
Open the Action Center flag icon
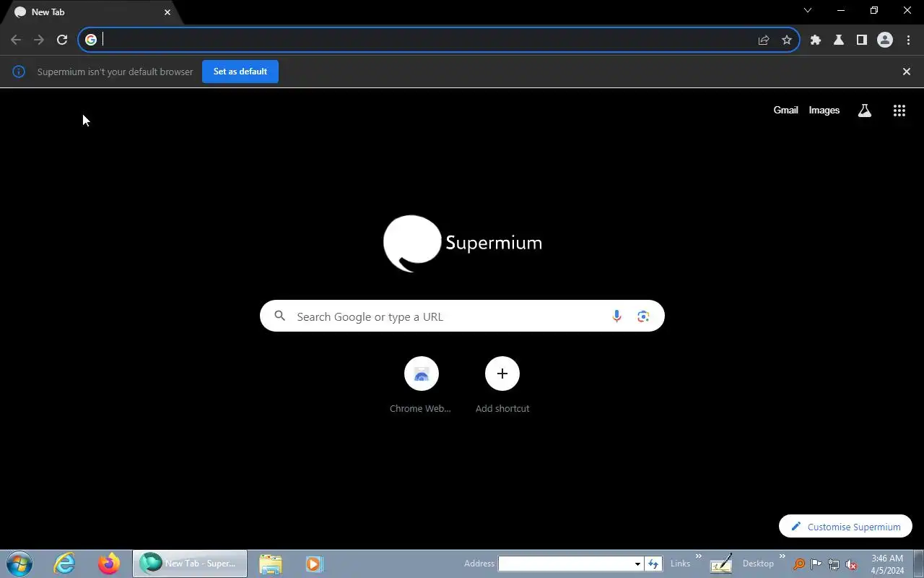[x=816, y=564]
